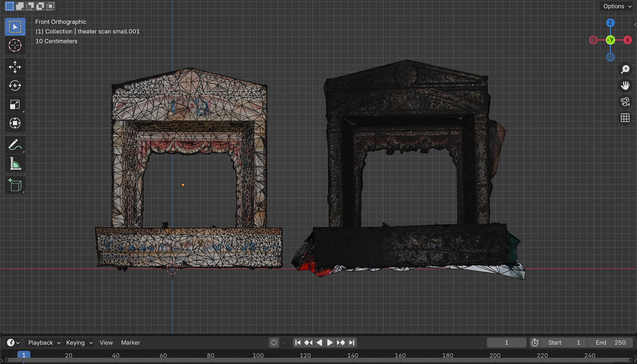
Task: Open the auto keyframing options dropdown
Action: pos(284,342)
